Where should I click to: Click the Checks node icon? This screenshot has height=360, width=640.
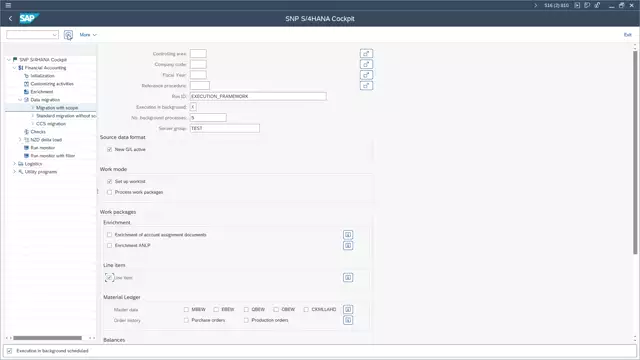(x=27, y=132)
